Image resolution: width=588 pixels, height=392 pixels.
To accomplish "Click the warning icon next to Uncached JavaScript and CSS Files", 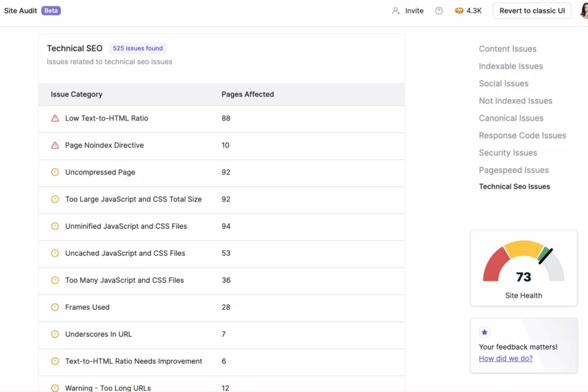I will [x=56, y=253].
